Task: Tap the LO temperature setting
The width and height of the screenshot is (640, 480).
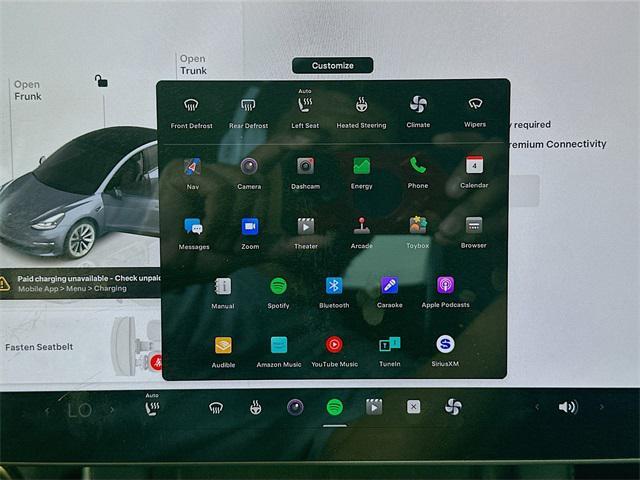Action: [80, 410]
